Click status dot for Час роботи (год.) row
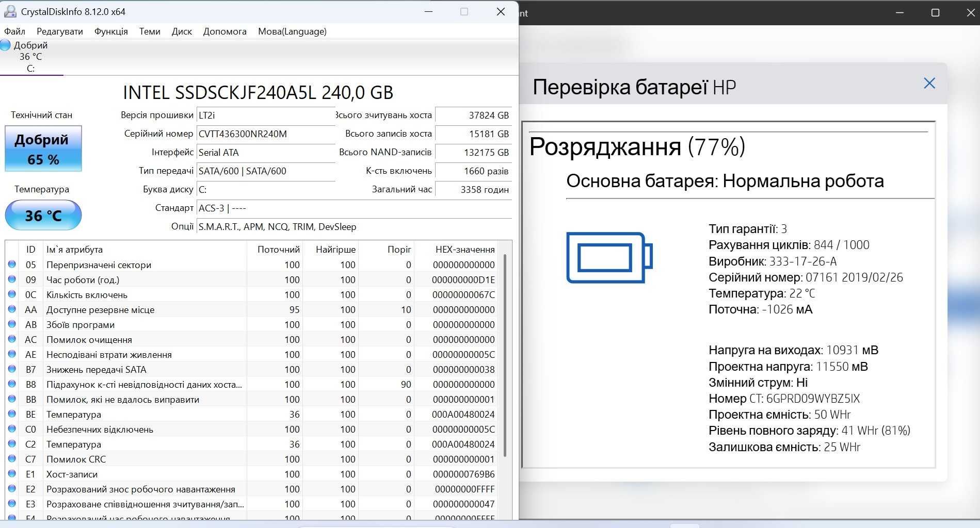 (x=12, y=279)
